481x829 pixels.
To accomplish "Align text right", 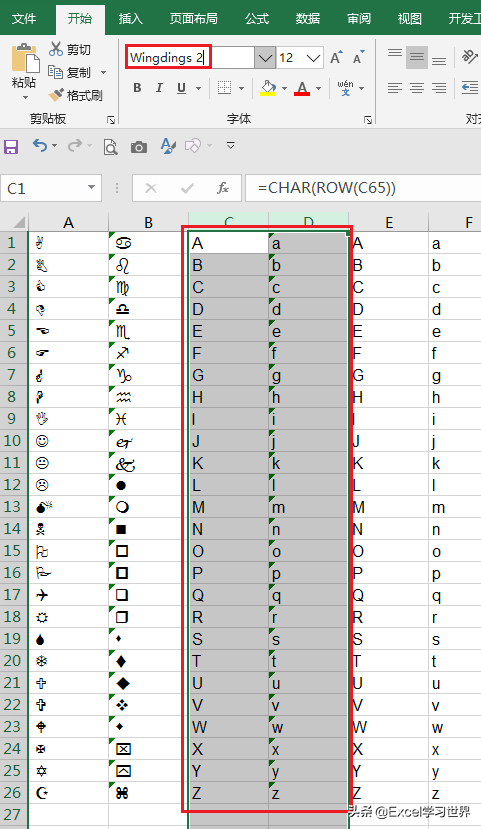I will point(439,88).
